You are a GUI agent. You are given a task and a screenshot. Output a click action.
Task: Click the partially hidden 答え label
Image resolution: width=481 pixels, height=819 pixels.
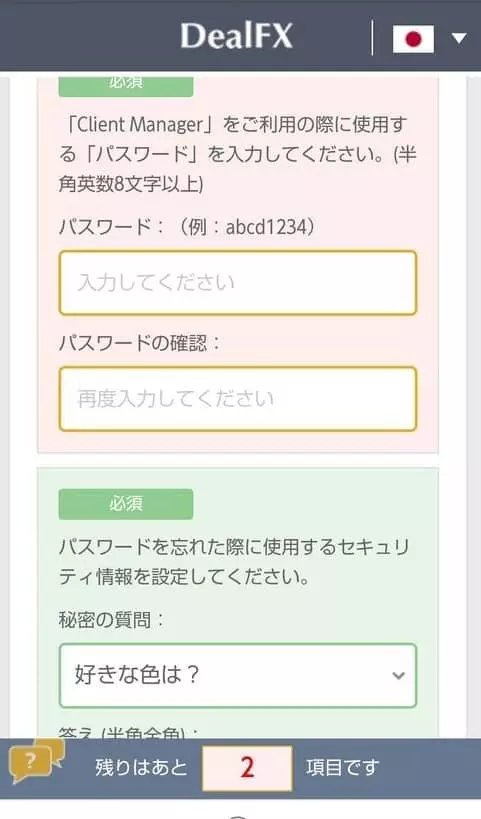(x=129, y=732)
